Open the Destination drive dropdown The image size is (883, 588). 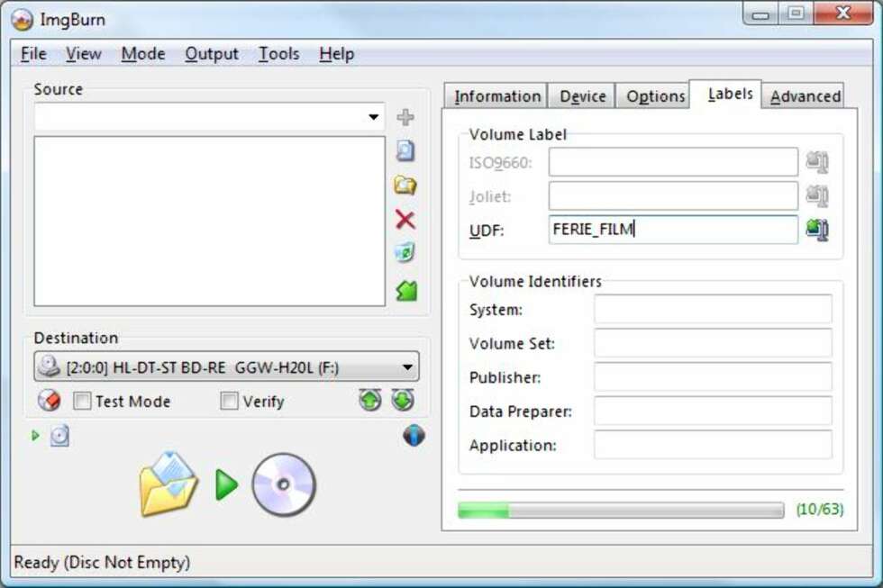(x=407, y=367)
